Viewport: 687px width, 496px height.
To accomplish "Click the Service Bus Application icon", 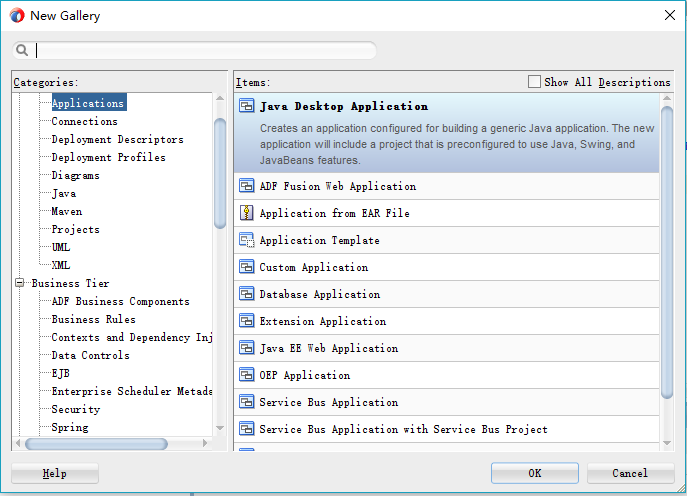I will coord(247,402).
